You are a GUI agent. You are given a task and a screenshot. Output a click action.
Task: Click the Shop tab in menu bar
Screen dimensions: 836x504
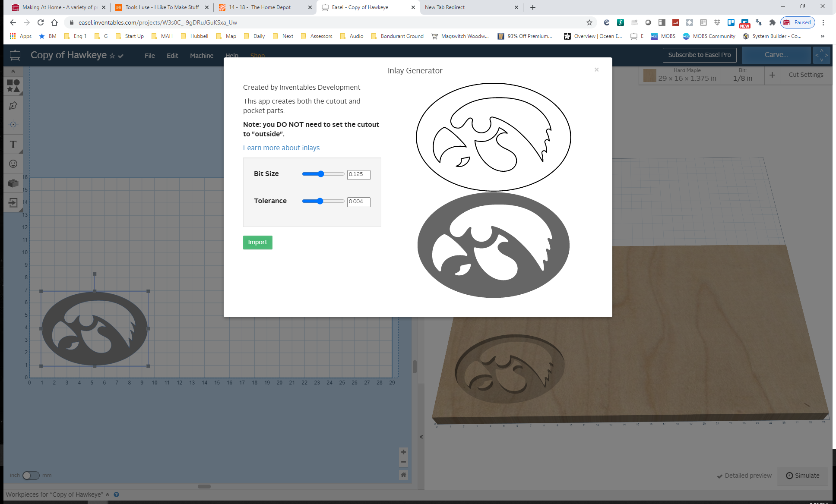(257, 55)
